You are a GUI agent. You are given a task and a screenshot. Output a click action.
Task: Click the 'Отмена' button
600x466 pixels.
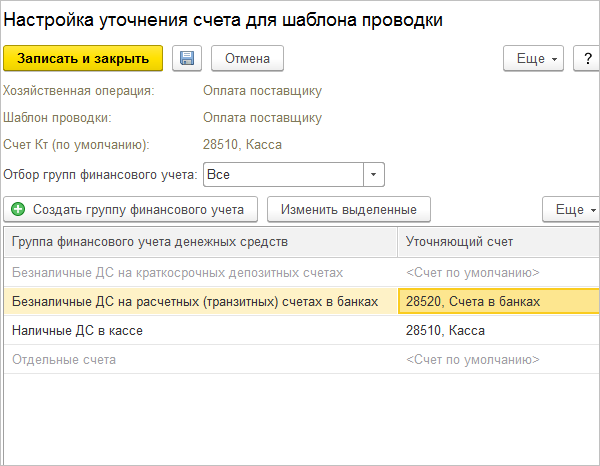[x=247, y=59]
